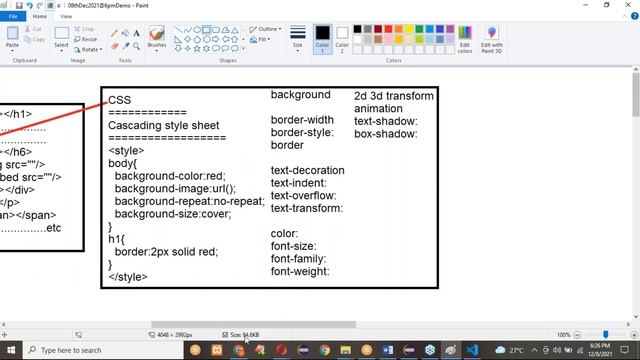The image size is (640, 360).
Task: Choose the Down arrow shape
Action: (178, 49)
